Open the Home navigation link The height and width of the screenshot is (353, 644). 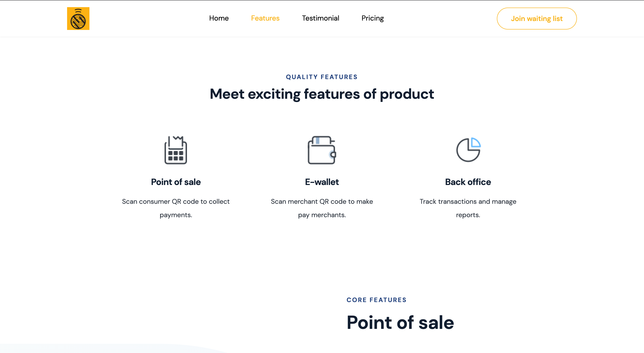[219, 18]
